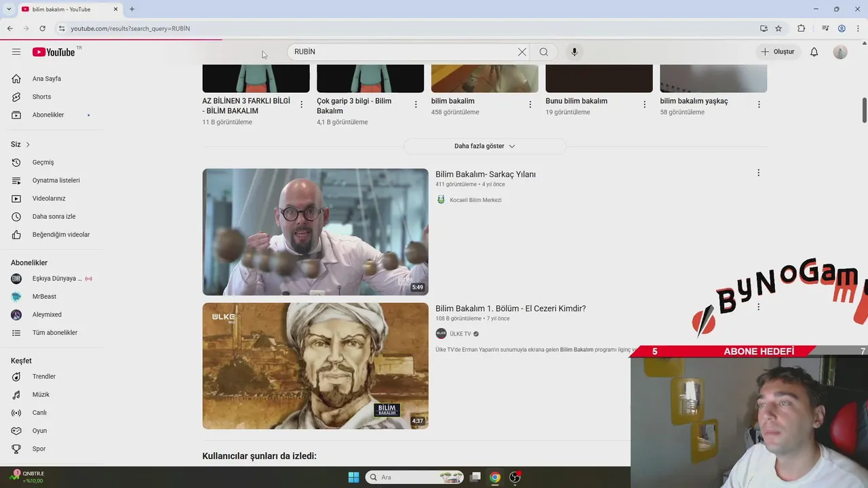Reload the page in Chrome
This screenshot has height=488, width=868.
(42, 28)
